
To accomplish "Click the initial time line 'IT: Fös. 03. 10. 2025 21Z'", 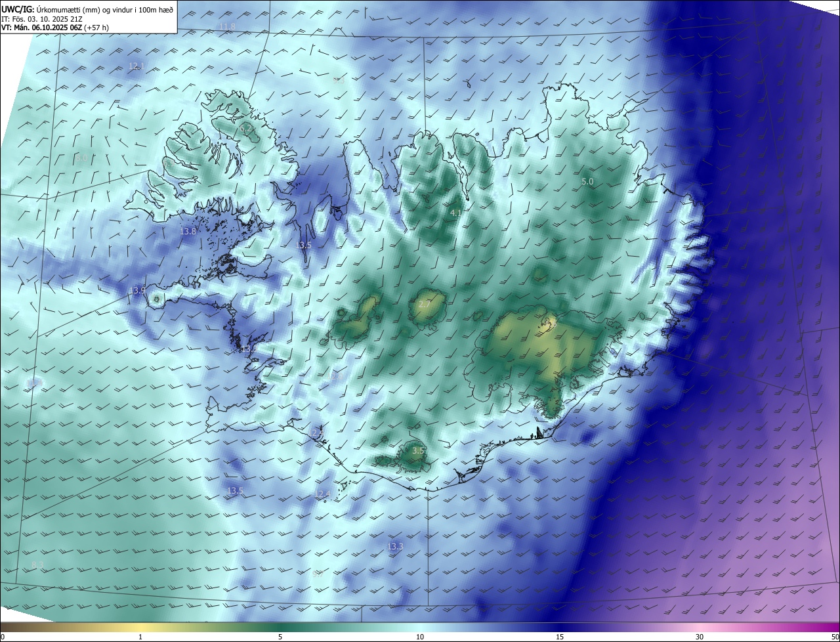I will point(41,19).
